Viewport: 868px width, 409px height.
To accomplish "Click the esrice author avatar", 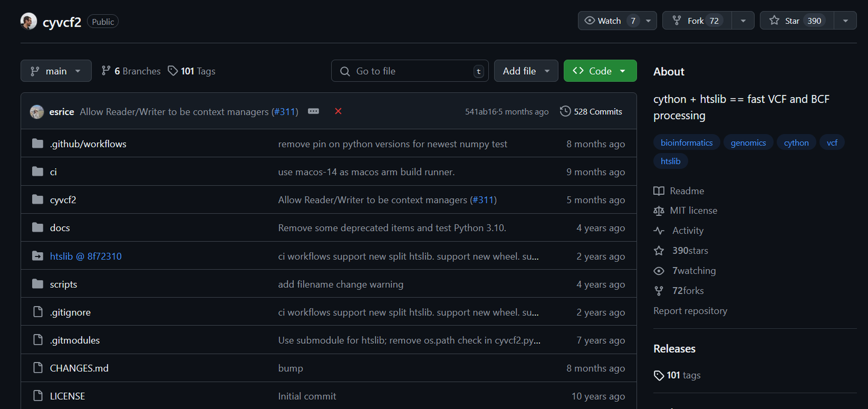I will coord(37,112).
